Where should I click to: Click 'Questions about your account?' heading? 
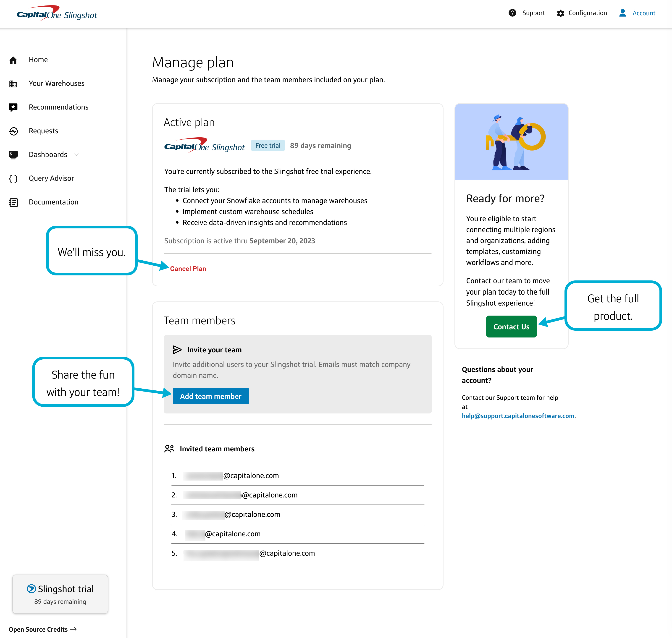tap(497, 375)
